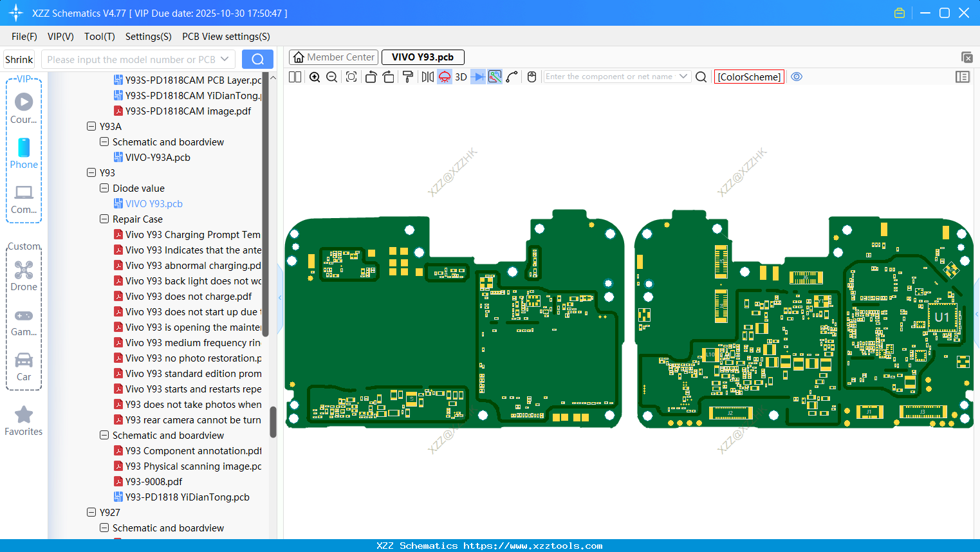The image size is (980, 552).
Task: Open PCB View settings(S) menu
Action: pyautogui.click(x=226, y=37)
